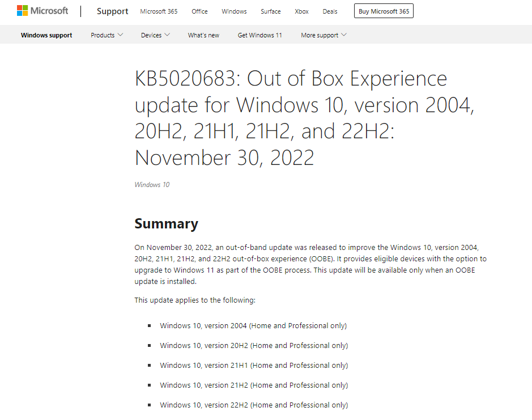Open the What's new link

[203, 35]
